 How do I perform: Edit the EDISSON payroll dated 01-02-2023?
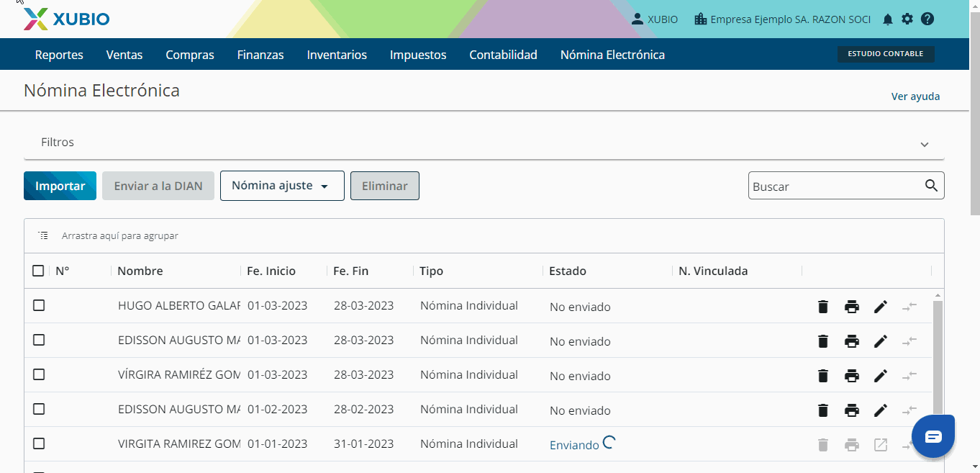click(881, 410)
